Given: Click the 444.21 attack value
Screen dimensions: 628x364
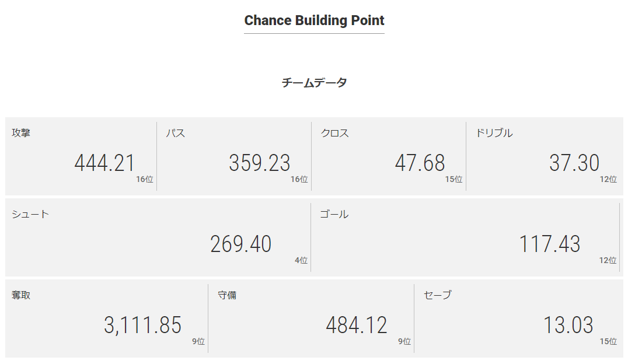Looking at the screenshot, I should coord(104,163).
